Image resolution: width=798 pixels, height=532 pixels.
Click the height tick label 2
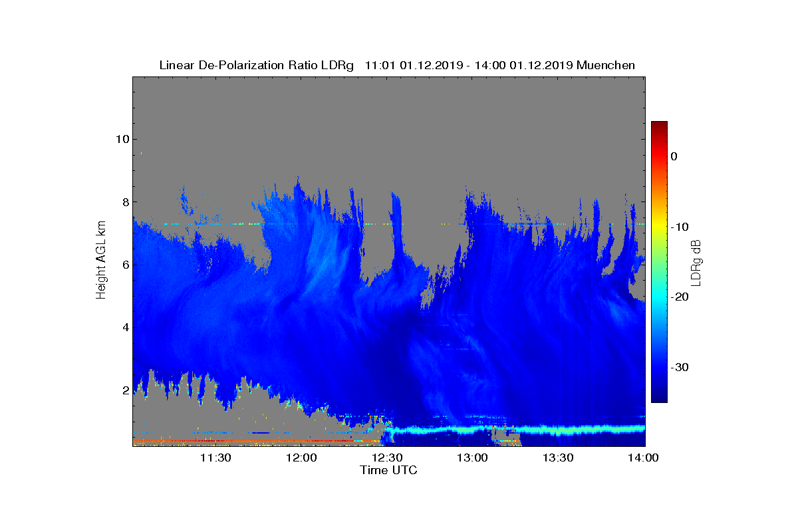pyautogui.click(x=124, y=390)
